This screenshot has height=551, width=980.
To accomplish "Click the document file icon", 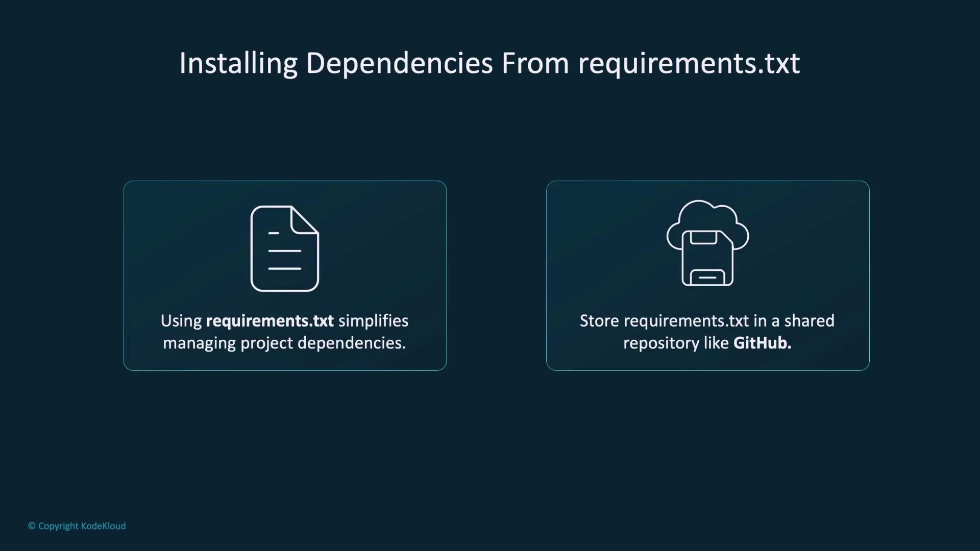I will click(284, 248).
